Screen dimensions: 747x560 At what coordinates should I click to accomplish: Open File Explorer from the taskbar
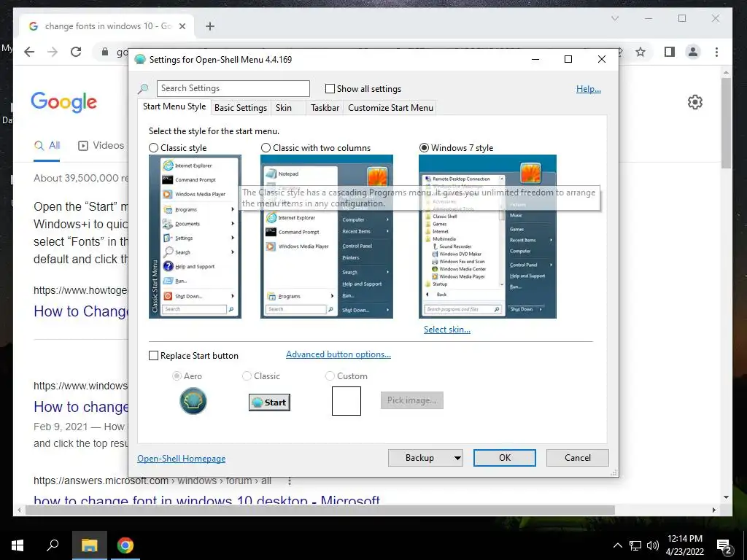(x=89, y=545)
